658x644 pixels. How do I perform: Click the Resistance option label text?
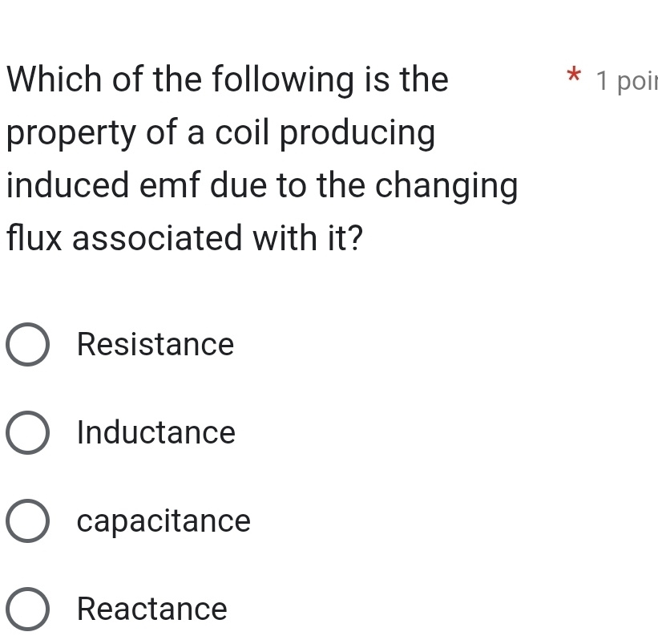155,345
